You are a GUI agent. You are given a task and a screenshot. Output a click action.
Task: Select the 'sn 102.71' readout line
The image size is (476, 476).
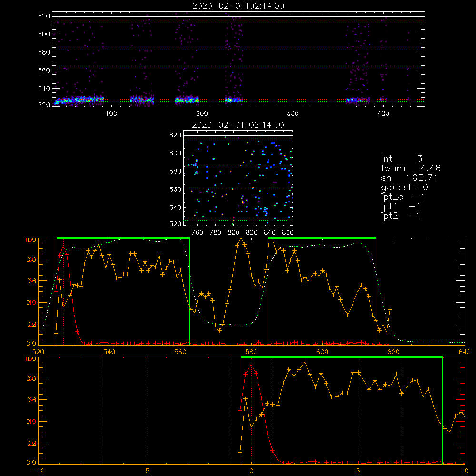[409, 178]
